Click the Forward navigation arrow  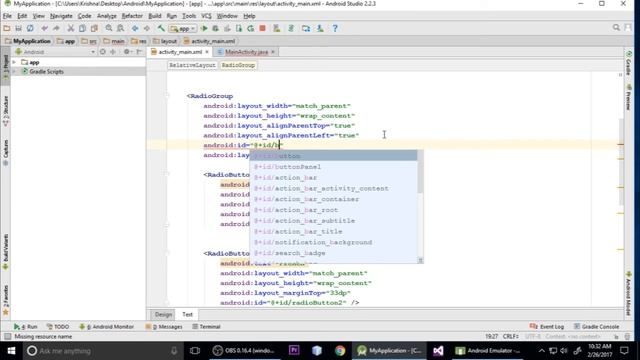[x=147, y=28]
